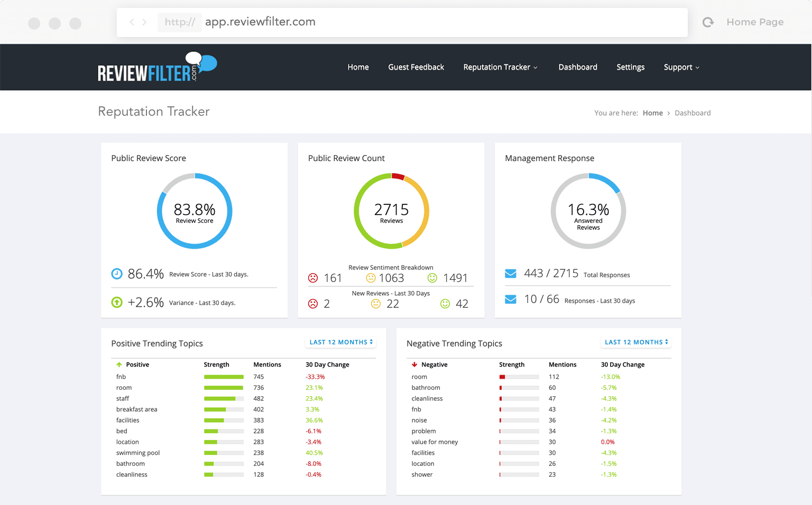Click the envelope icon beside Total Responses
Image resolution: width=812 pixels, height=505 pixels.
pos(511,274)
